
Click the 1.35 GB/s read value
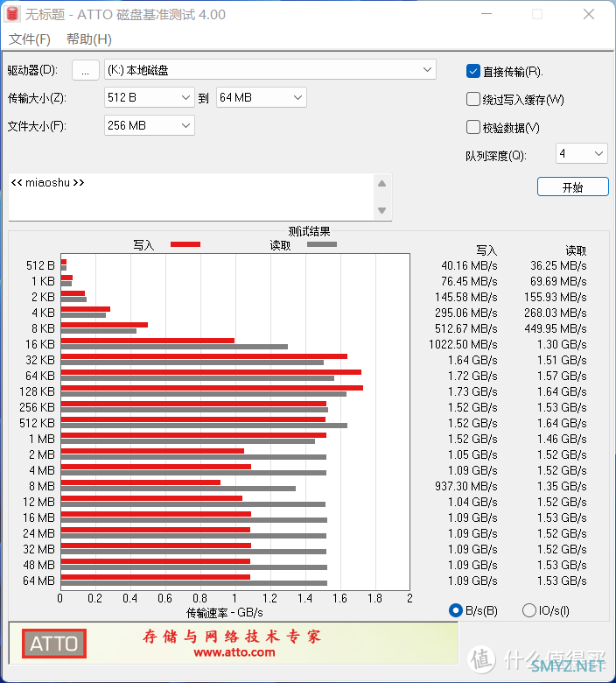point(562,486)
